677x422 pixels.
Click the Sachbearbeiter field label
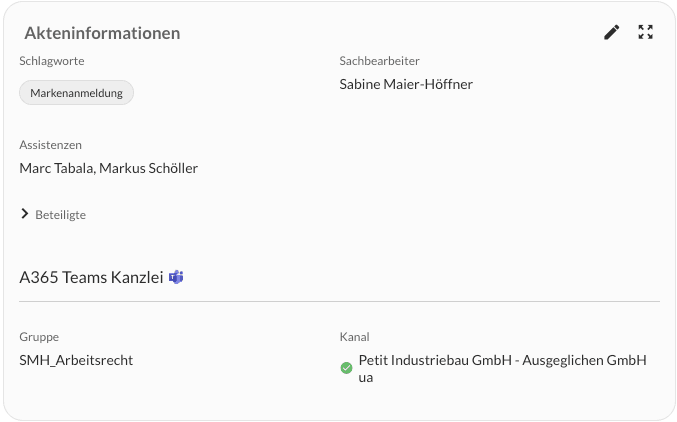(x=380, y=61)
